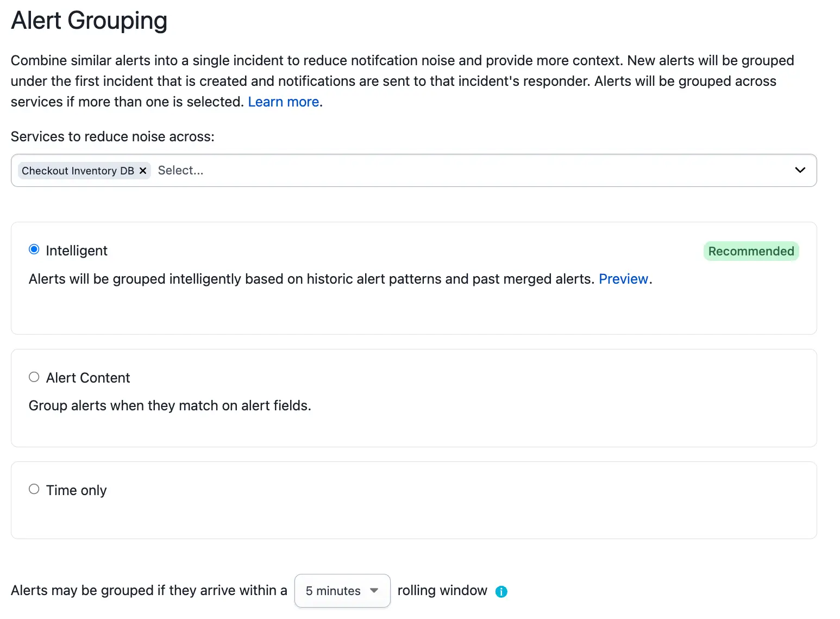Image resolution: width=840 pixels, height=619 pixels.
Task: Click the 'Services to reduce noise across' label
Action: pos(112,136)
